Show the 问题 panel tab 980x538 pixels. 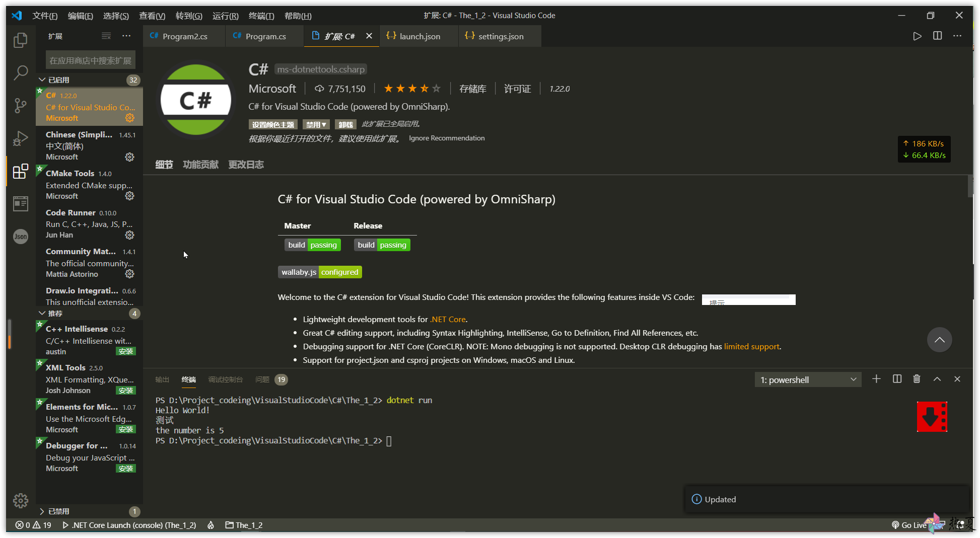271,379
